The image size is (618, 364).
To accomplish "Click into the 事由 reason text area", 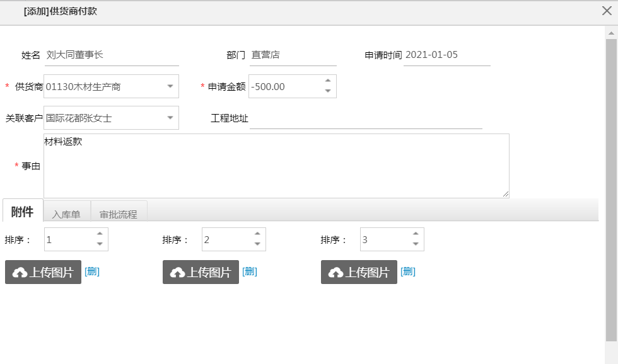I will pyautogui.click(x=276, y=166).
